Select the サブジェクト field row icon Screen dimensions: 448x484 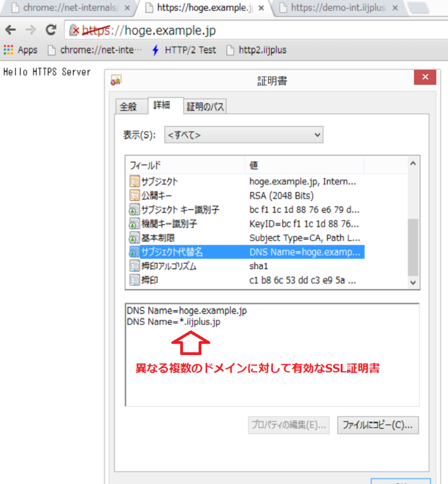[x=135, y=181]
